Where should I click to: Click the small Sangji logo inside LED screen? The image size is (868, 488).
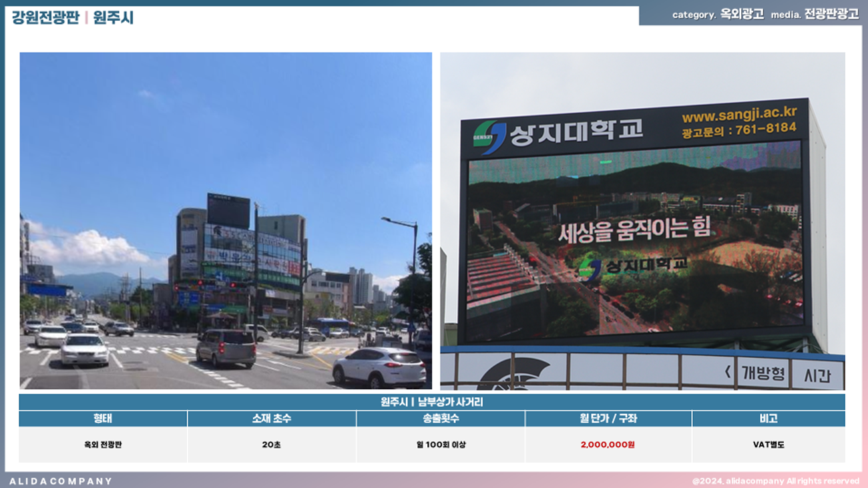(590, 268)
